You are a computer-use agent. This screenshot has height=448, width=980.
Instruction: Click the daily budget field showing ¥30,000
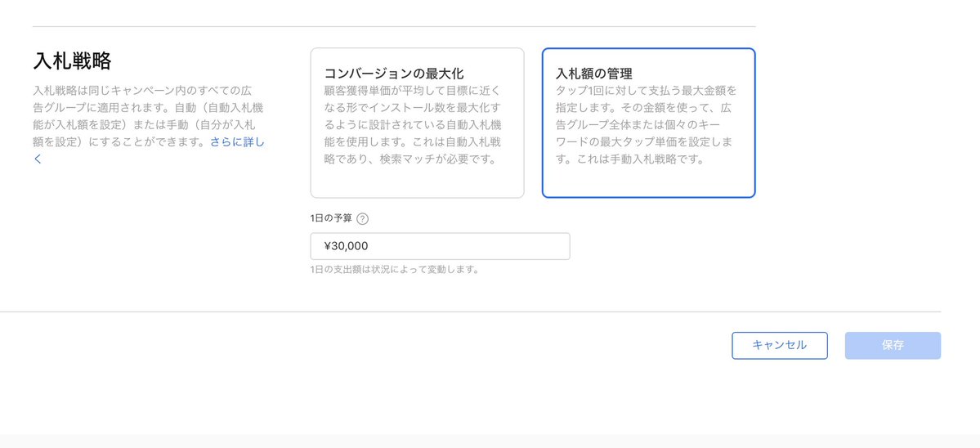click(440, 246)
